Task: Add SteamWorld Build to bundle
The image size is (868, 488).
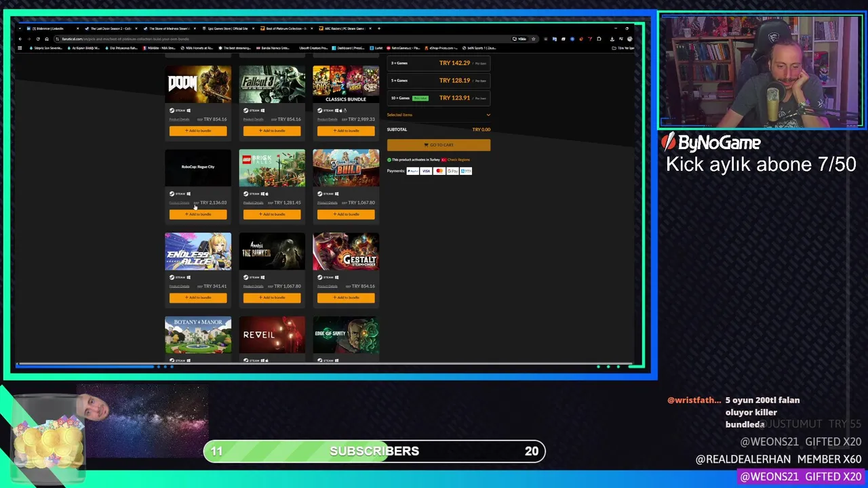Action: tap(346, 214)
